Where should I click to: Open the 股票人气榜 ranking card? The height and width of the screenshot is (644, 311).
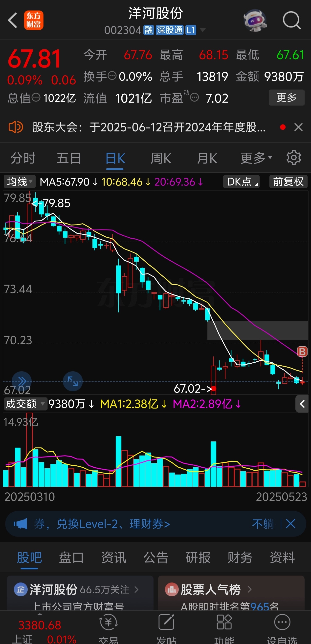point(231,594)
